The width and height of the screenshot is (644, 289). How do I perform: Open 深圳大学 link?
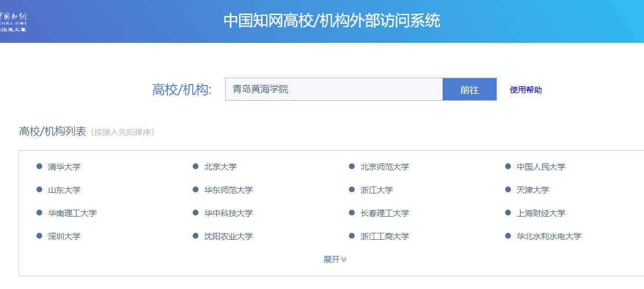click(x=64, y=236)
